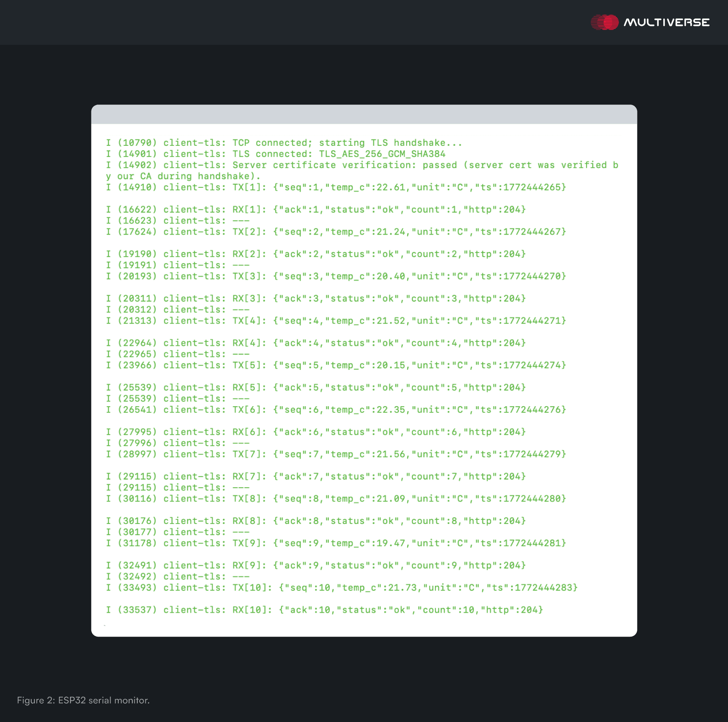Click the gray terminal window title bar

(x=364, y=114)
